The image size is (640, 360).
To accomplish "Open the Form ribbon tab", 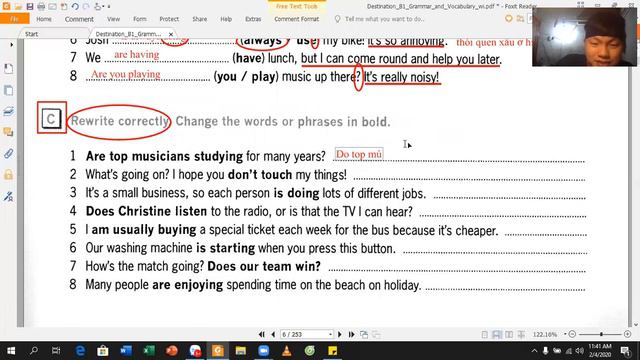I will click(x=140, y=19).
